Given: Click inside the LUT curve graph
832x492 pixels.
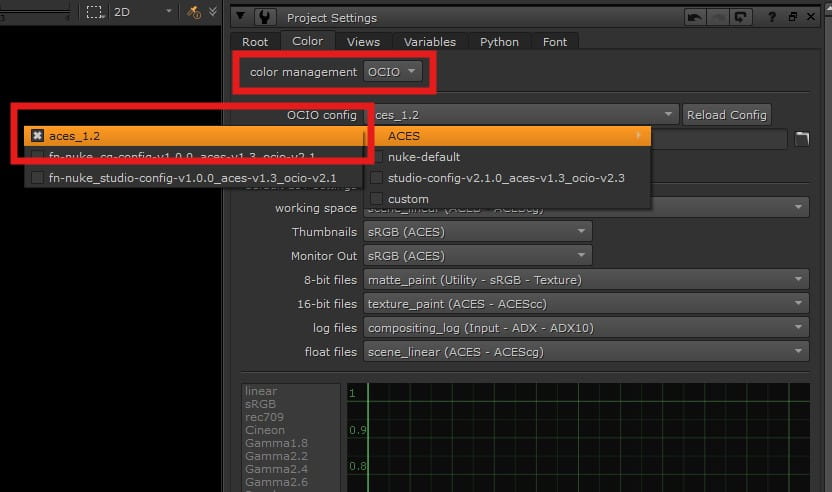Looking at the screenshot, I should [x=578, y=437].
